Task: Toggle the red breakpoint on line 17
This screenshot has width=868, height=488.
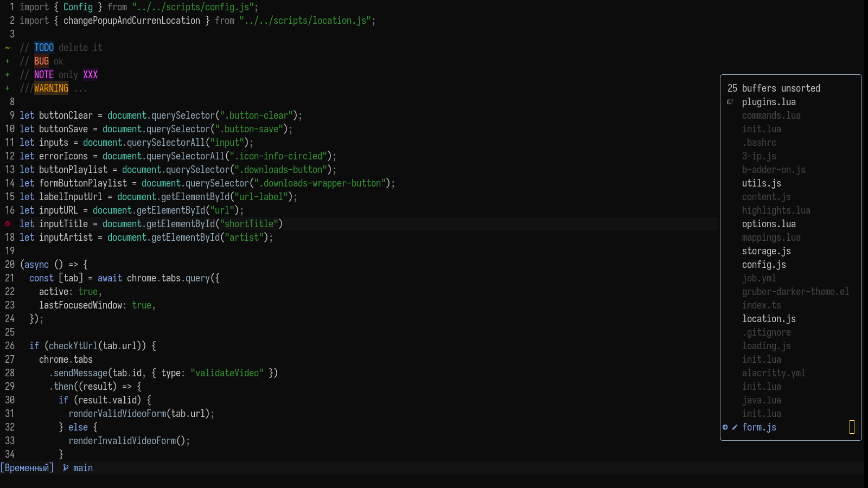Action: [x=7, y=224]
